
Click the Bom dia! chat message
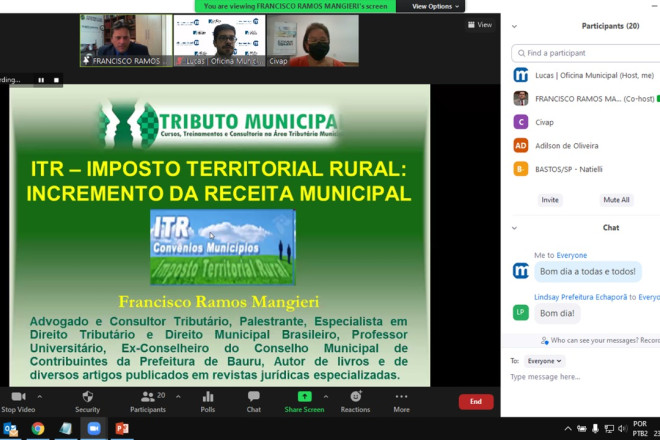point(557,313)
